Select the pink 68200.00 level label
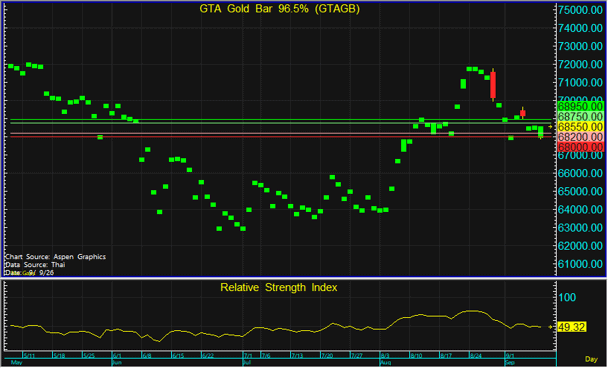The width and height of the screenshot is (608, 368). point(580,137)
